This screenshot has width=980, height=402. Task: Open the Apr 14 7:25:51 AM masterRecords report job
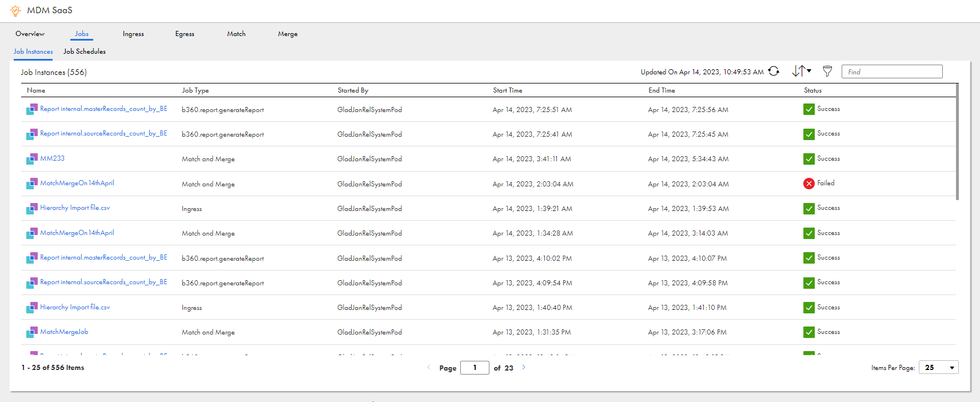(103, 109)
